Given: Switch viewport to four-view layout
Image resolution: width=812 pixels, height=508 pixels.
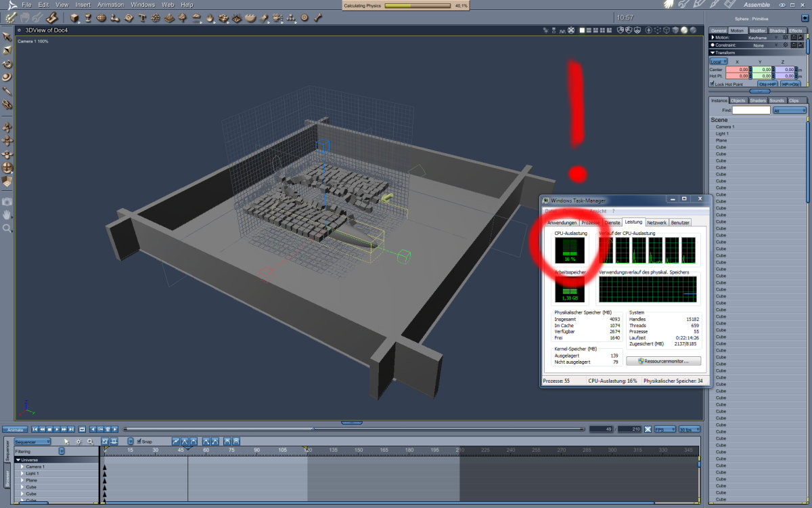Looking at the screenshot, I should pyautogui.click(x=602, y=30).
